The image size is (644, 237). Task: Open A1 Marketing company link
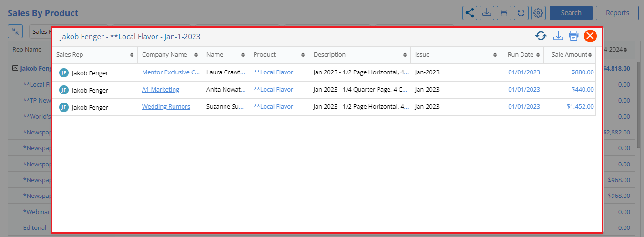[x=161, y=90]
